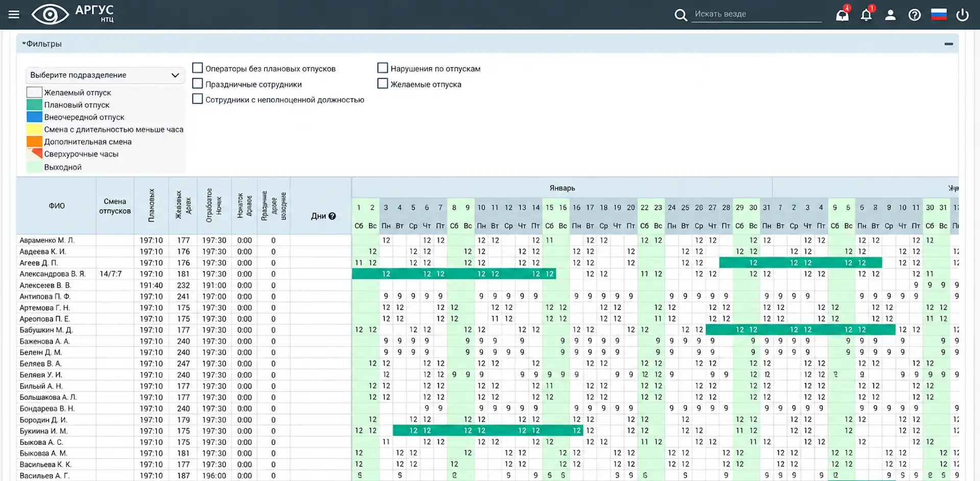
Task: Click the Январь month header
Action: click(x=562, y=188)
